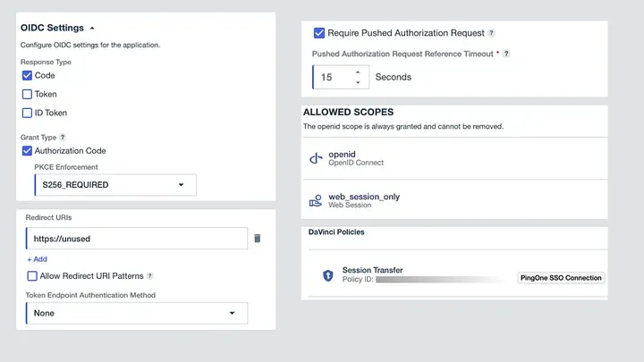Uncheck the Code response type checkbox
The height and width of the screenshot is (362, 644).
coord(27,75)
